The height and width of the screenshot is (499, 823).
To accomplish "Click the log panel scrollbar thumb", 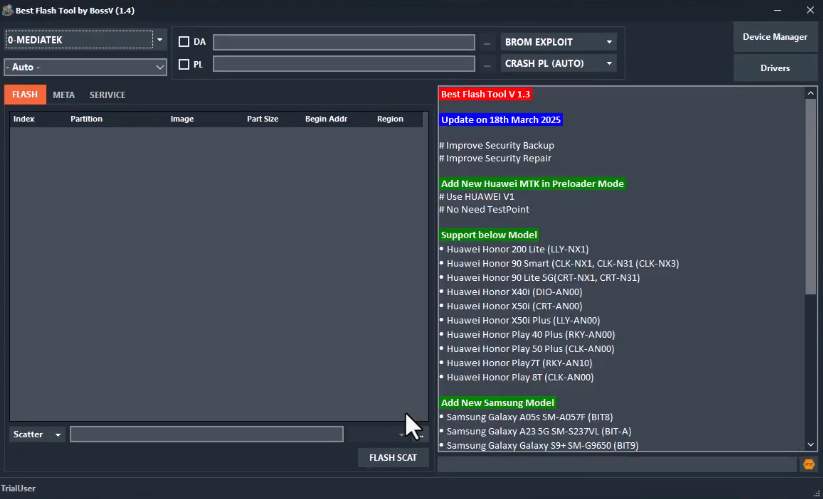I will (x=810, y=197).
